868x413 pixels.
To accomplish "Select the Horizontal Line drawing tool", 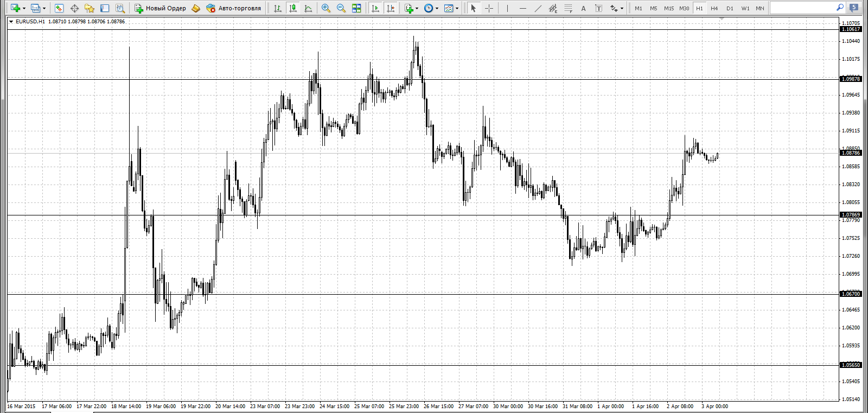I will point(522,8).
